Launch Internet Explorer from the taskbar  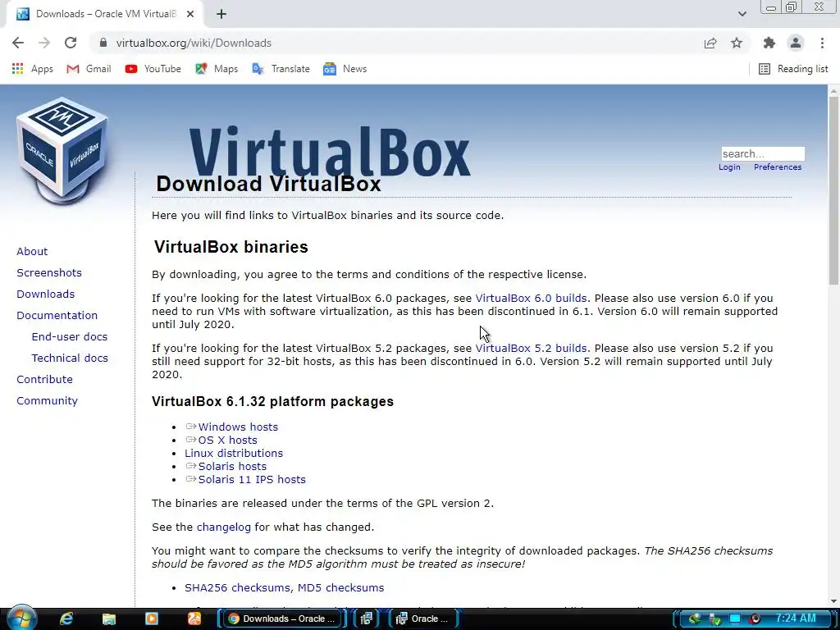coord(66,619)
